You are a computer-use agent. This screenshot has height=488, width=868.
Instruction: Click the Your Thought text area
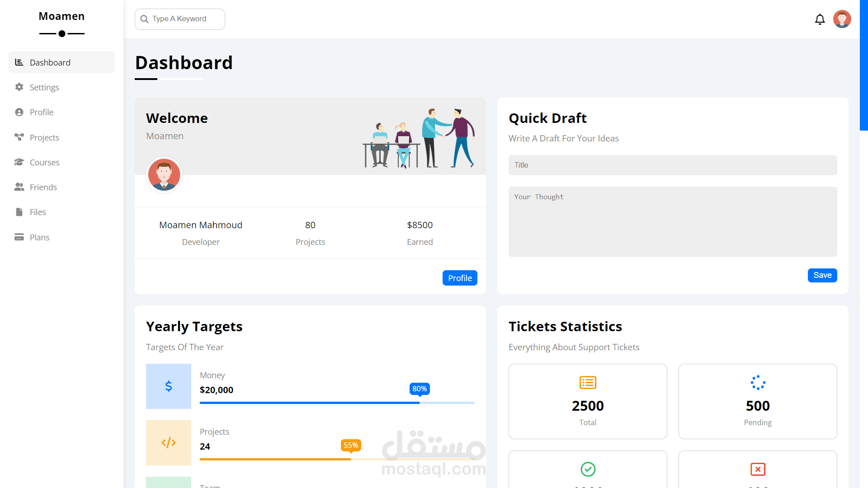[x=673, y=222]
